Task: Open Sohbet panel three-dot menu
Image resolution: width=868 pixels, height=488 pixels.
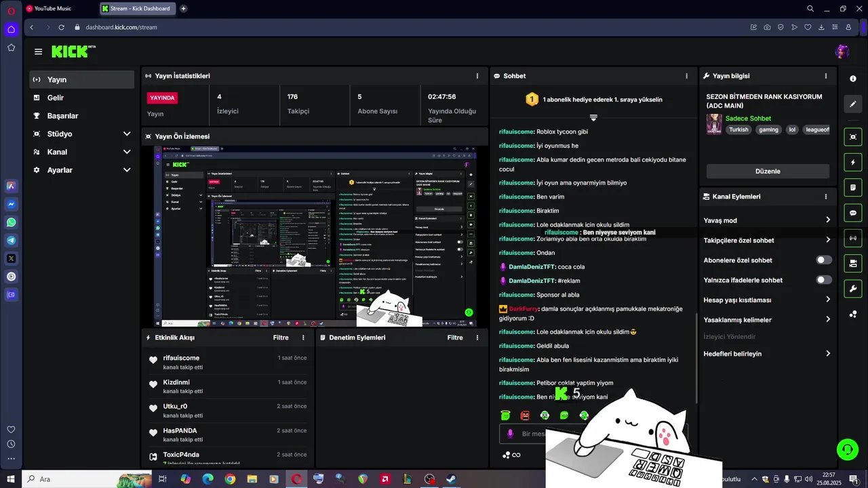Action: pyautogui.click(x=687, y=76)
